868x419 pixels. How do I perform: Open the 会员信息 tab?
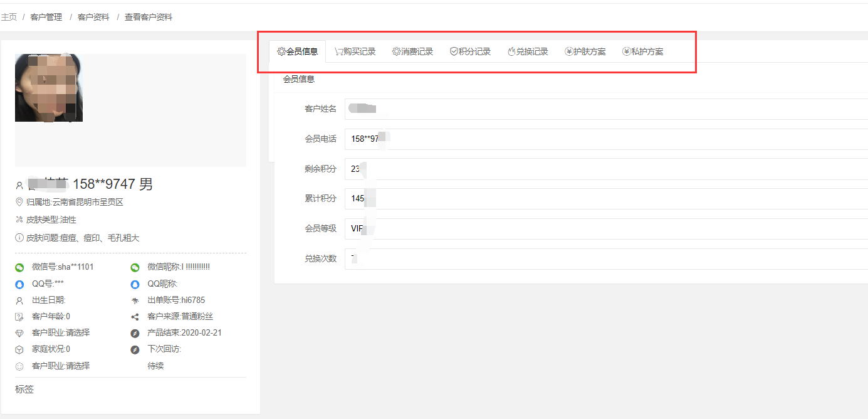click(298, 51)
